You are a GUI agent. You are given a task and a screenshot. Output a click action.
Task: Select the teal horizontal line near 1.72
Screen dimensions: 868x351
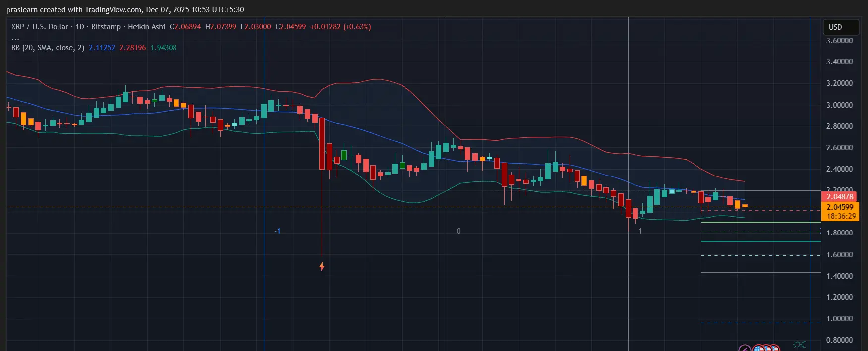coord(760,241)
